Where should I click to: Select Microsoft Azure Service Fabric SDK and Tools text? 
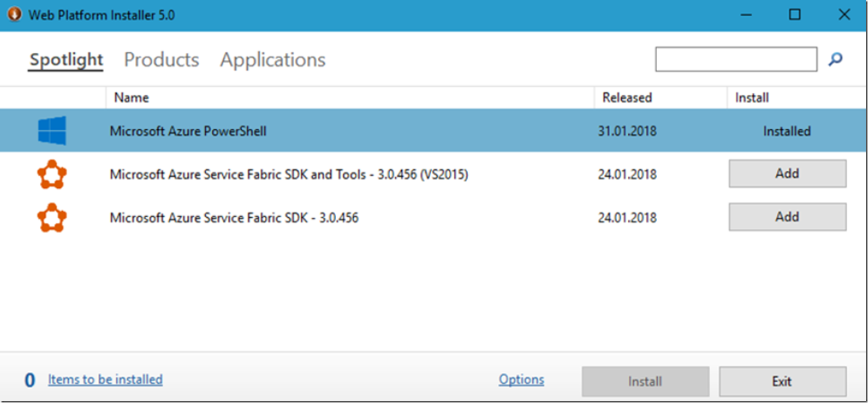point(289,174)
